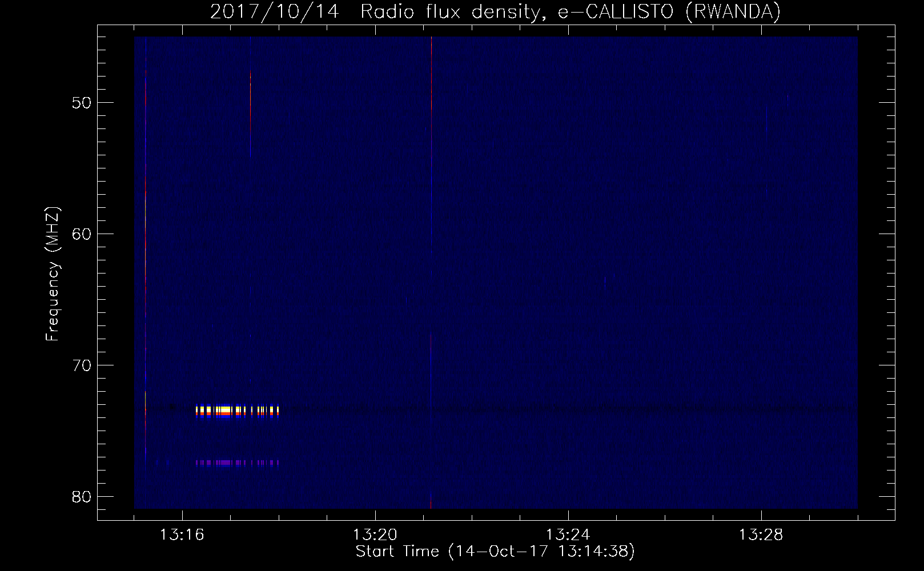Click the 13:24 time tick label

click(568, 535)
